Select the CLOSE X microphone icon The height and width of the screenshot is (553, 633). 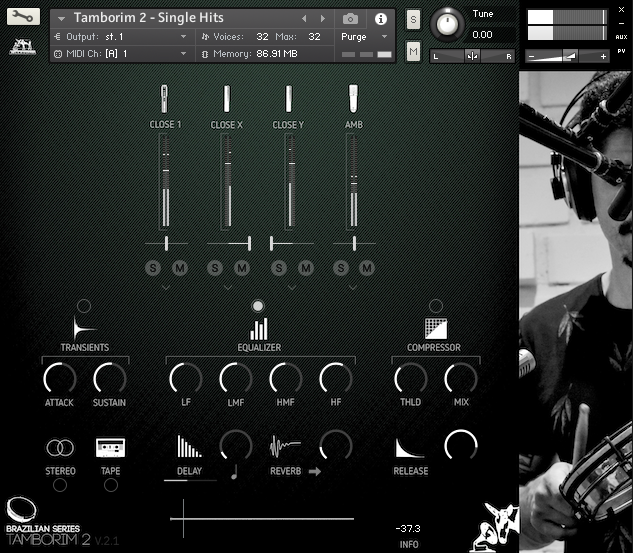coord(227,98)
